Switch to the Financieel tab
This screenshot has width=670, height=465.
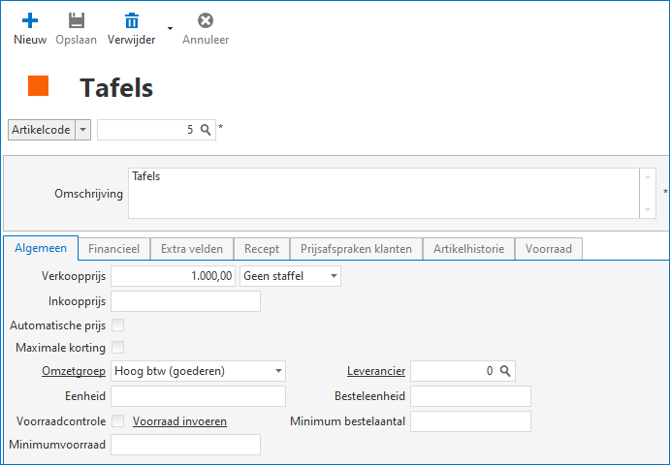(114, 249)
